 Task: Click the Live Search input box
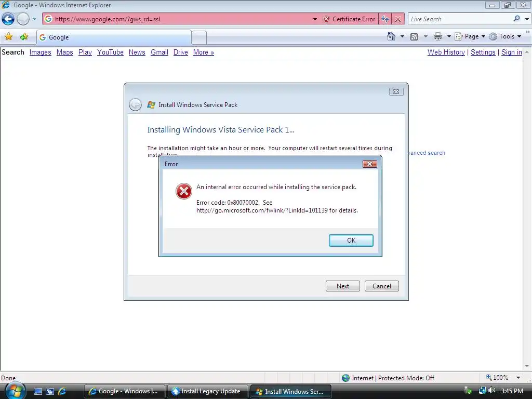tap(460, 19)
